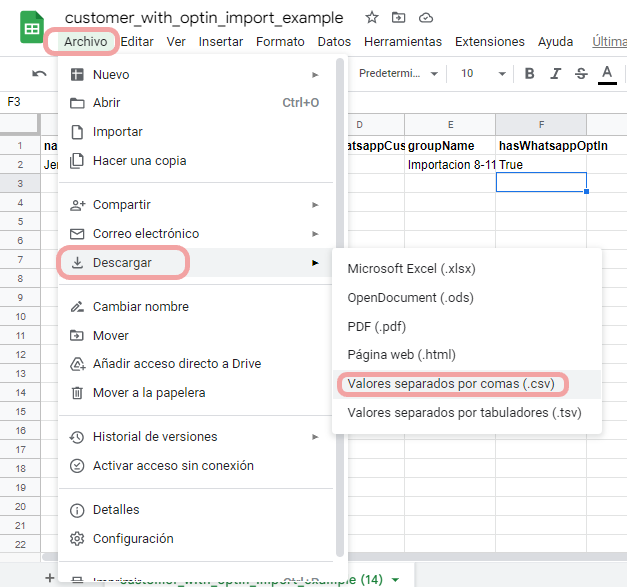
Task: Download as PDF (.pdf)
Action: pyautogui.click(x=467, y=327)
